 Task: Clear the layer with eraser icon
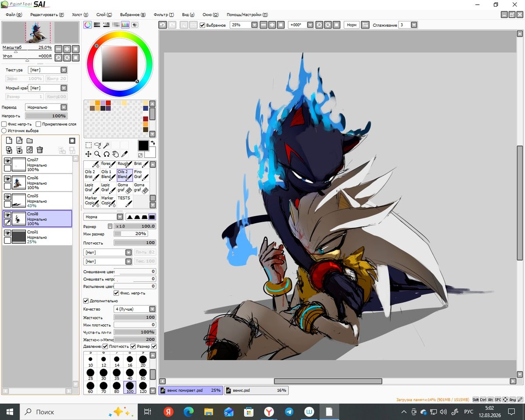(30, 150)
